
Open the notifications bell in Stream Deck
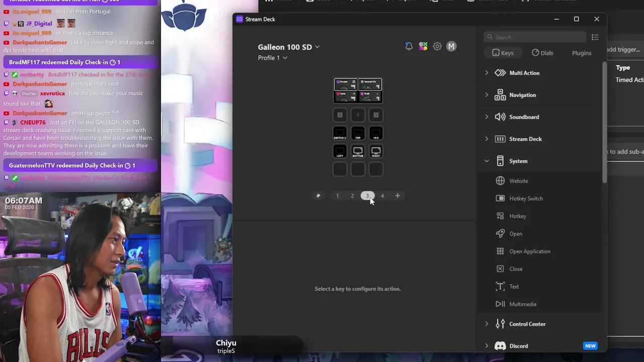coord(409,46)
